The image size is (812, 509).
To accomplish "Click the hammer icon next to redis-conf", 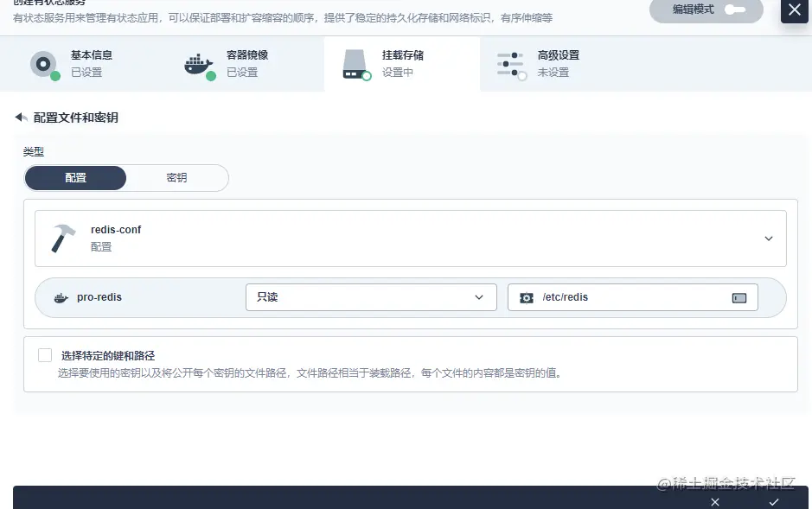I will click(x=63, y=239).
